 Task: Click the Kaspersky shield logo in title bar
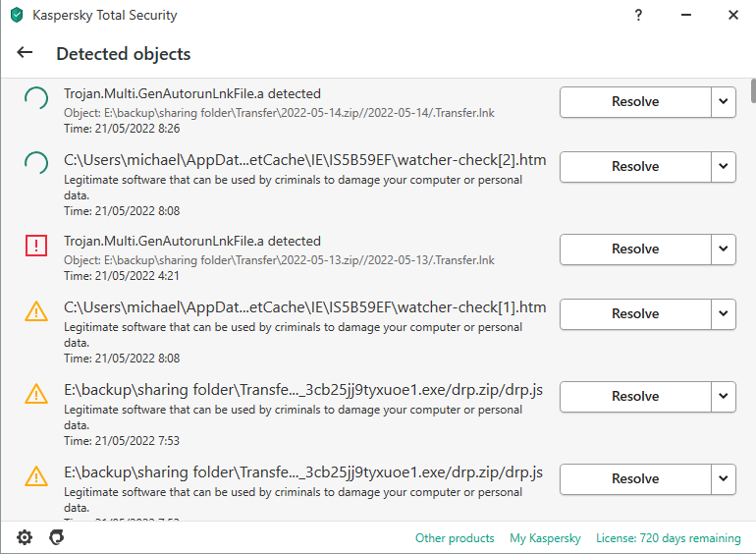tap(17, 15)
